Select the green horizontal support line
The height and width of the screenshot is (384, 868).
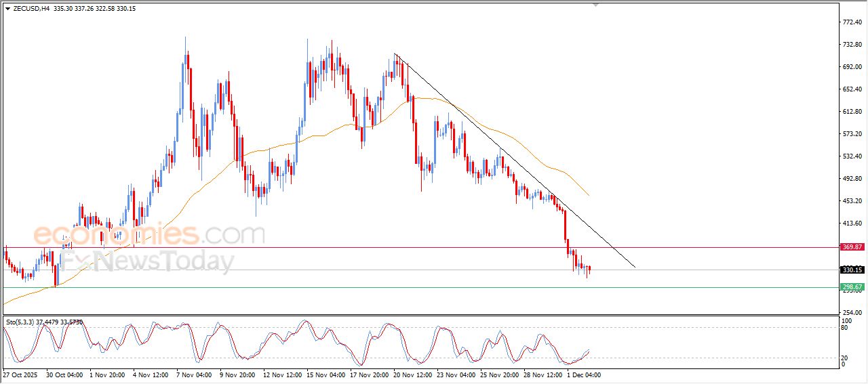click(x=407, y=287)
